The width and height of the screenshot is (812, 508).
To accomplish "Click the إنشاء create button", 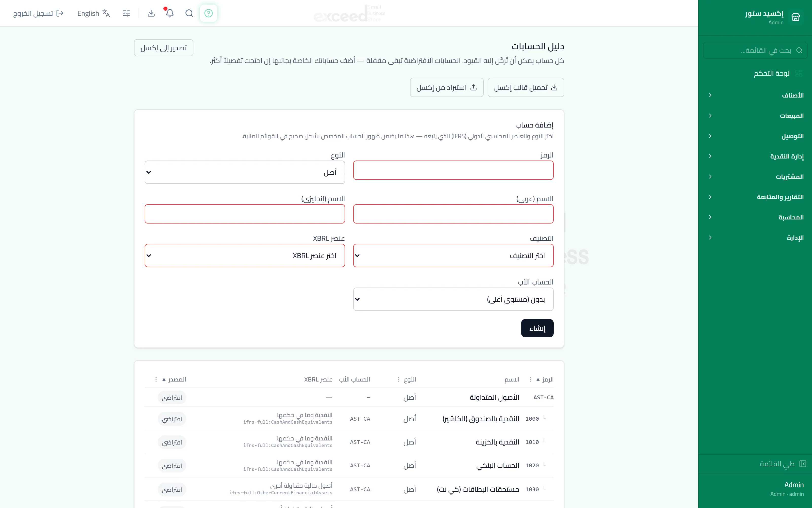I will pyautogui.click(x=537, y=328).
